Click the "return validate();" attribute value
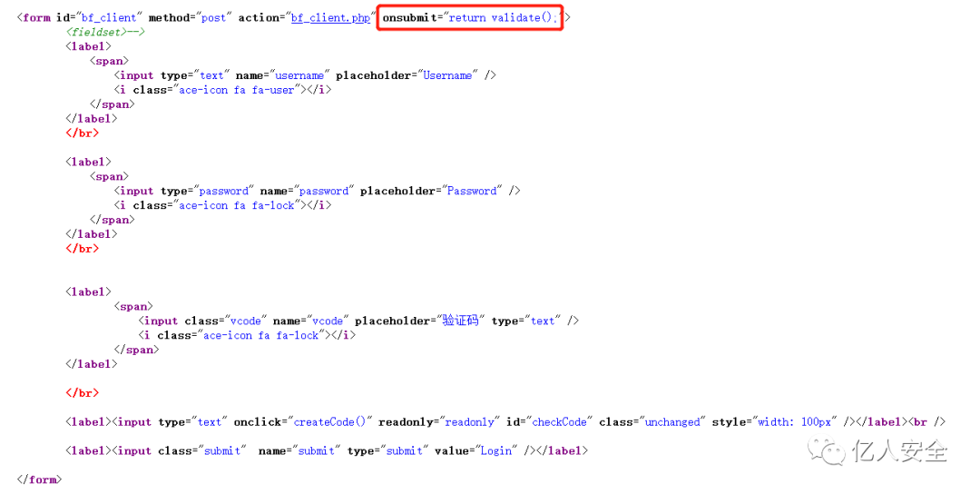The width and height of the screenshot is (980, 494). (503, 17)
